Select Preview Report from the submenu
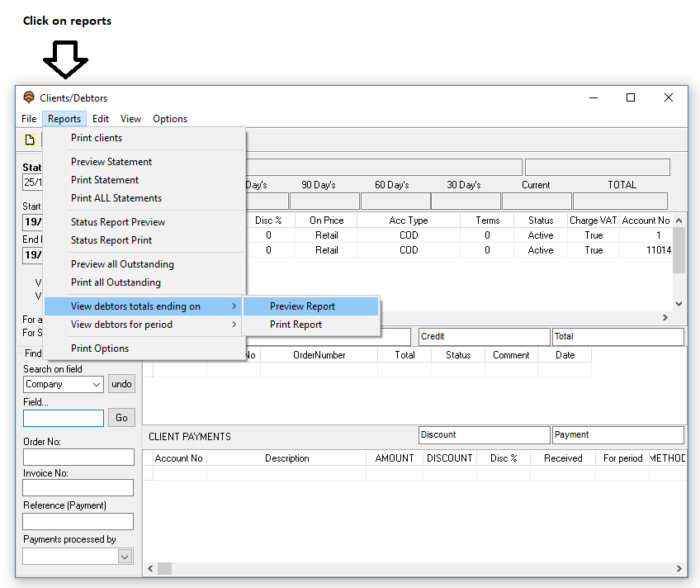This screenshot has height=588, width=700. point(302,306)
